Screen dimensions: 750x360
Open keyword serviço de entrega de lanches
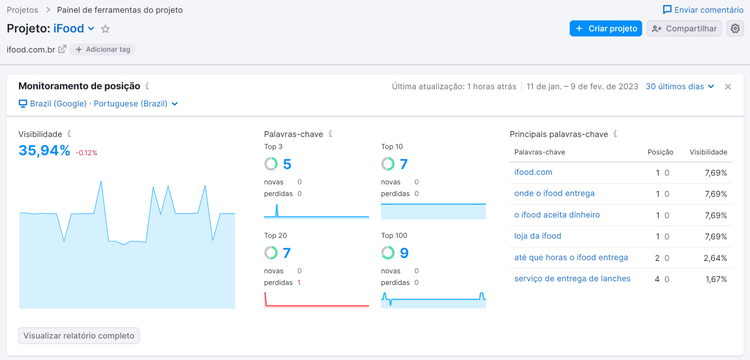pyautogui.click(x=573, y=279)
